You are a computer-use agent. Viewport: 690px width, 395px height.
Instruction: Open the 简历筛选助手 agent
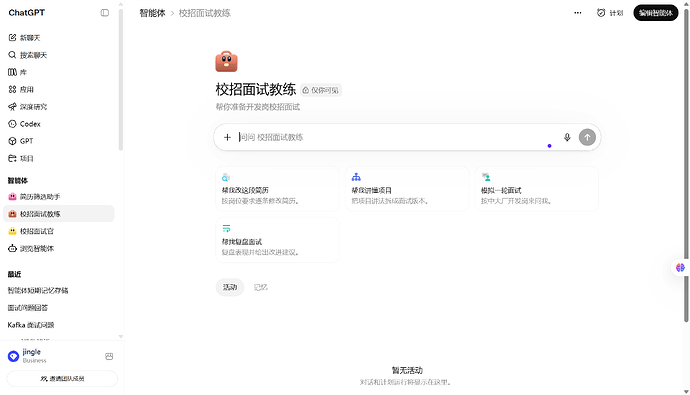(59, 197)
